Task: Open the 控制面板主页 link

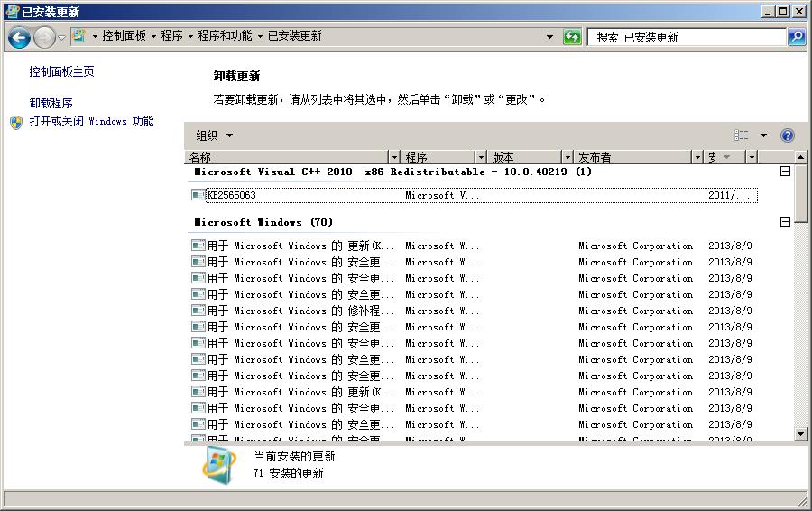Action: point(61,71)
